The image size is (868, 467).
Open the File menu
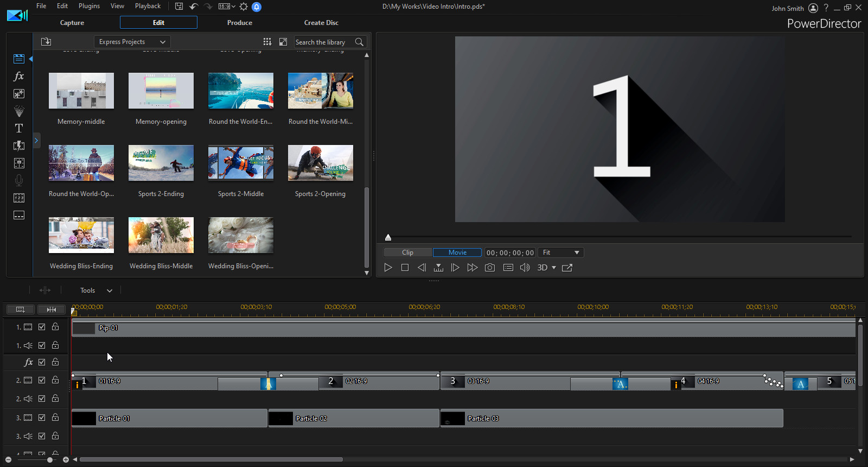(x=41, y=6)
